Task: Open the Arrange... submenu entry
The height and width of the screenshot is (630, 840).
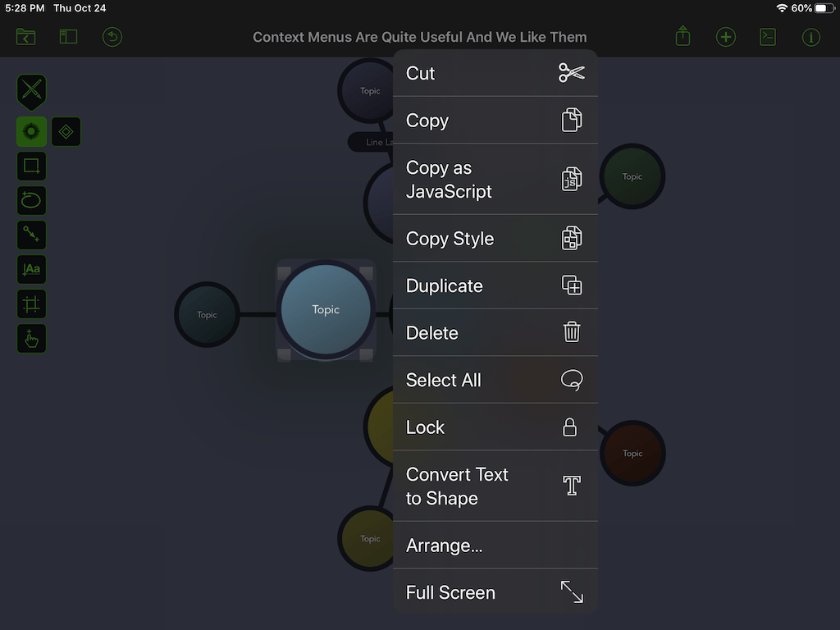Action: pos(495,546)
